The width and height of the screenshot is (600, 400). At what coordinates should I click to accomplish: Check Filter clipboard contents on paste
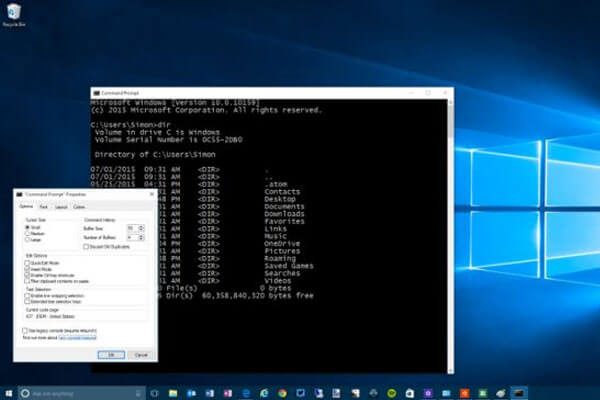click(27, 281)
